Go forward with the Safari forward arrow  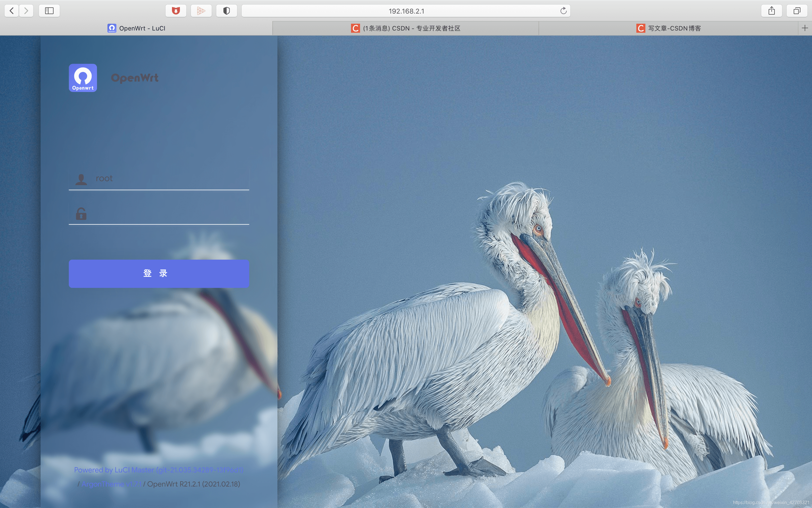coord(26,11)
